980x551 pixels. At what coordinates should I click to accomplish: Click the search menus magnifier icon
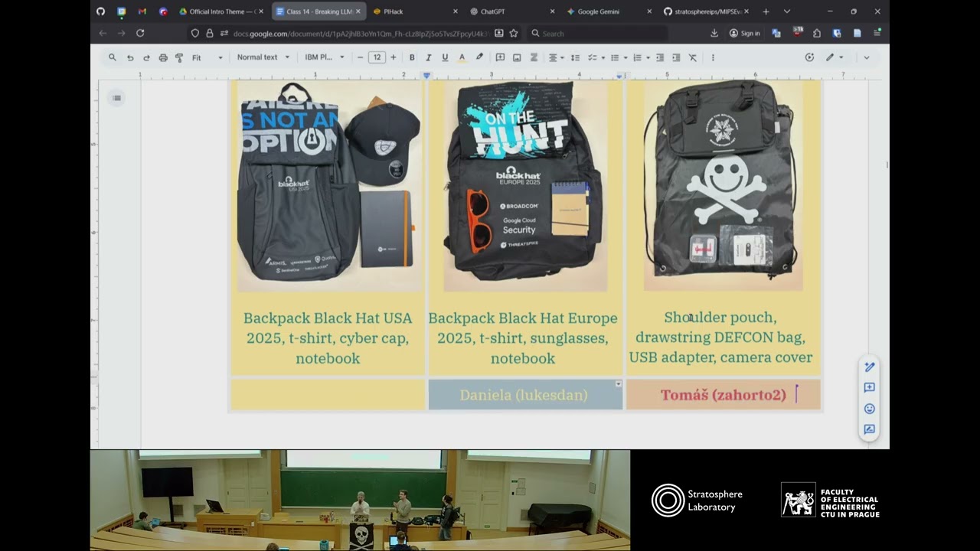(x=113, y=57)
